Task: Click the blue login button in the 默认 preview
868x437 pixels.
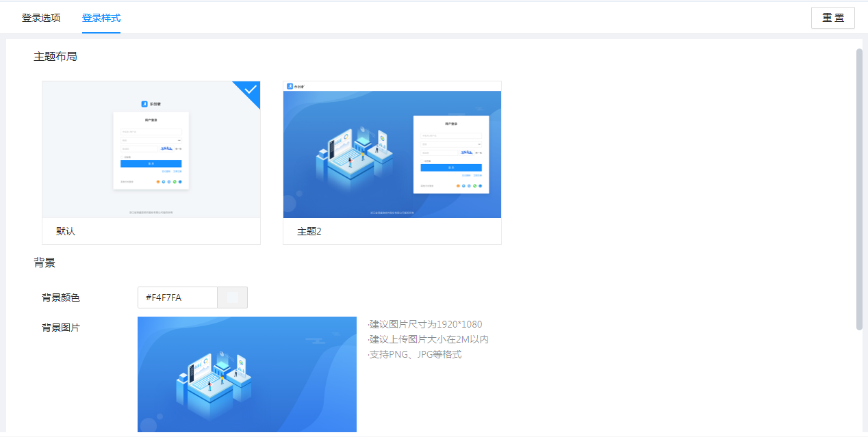Action: click(x=151, y=163)
